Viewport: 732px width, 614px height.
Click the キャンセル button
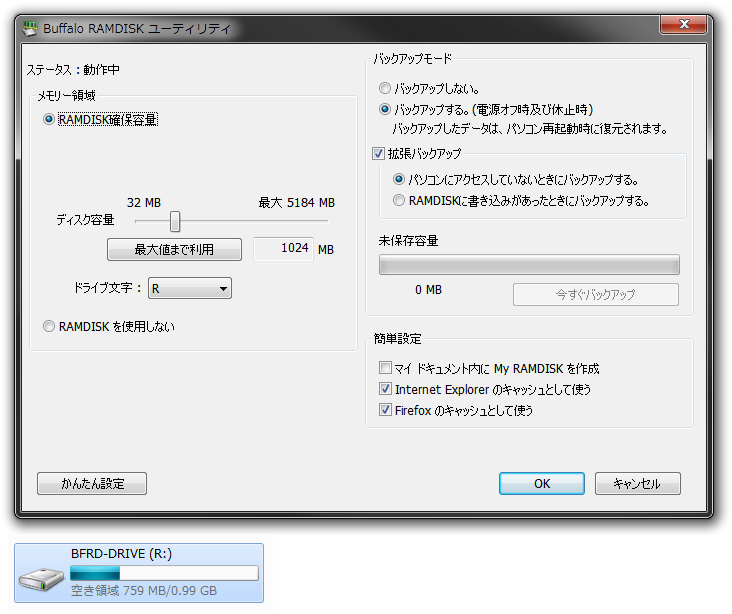(637, 483)
